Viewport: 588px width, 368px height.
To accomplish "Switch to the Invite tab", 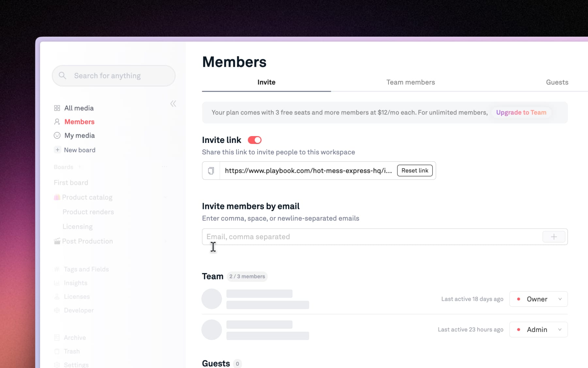I will (x=266, y=82).
